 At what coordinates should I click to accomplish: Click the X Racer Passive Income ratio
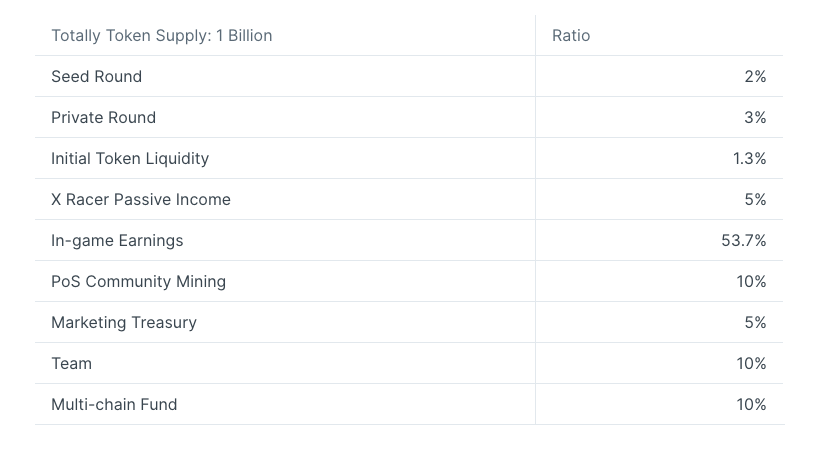pos(755,200)
